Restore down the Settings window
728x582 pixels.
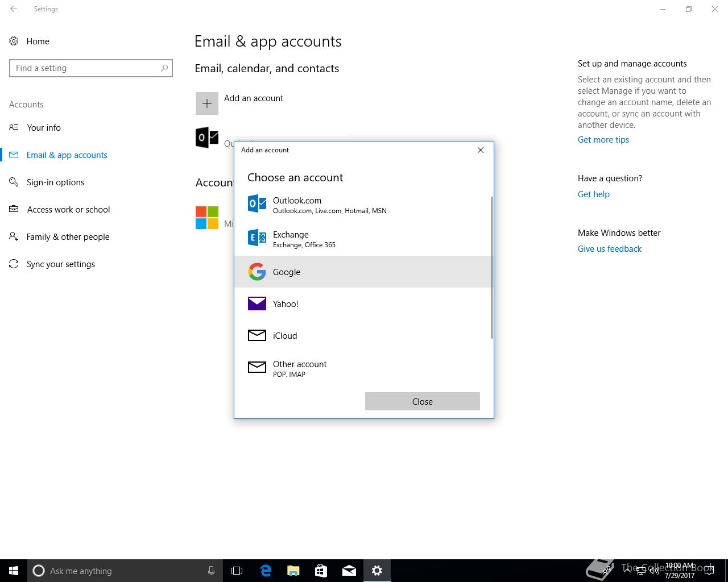point(689,9)
